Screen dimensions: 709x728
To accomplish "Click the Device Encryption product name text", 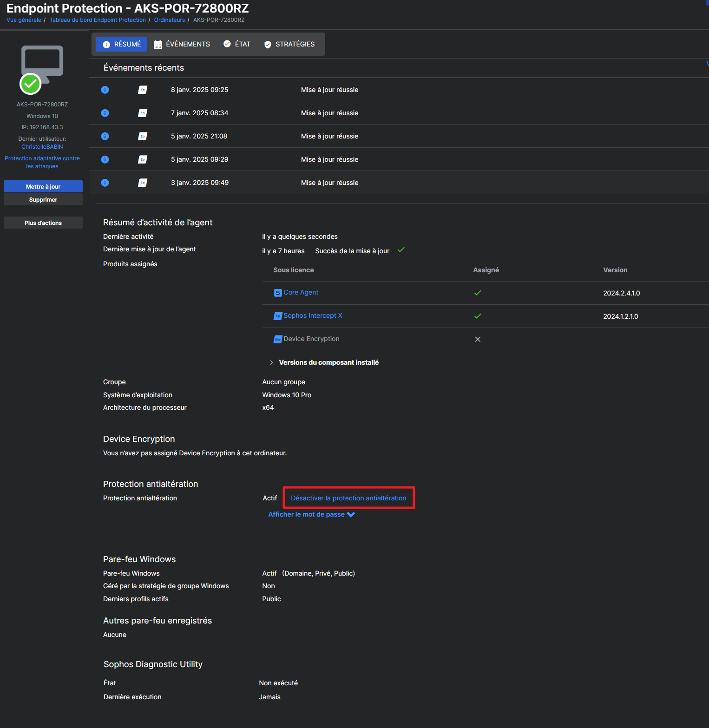I will point(311,339).
